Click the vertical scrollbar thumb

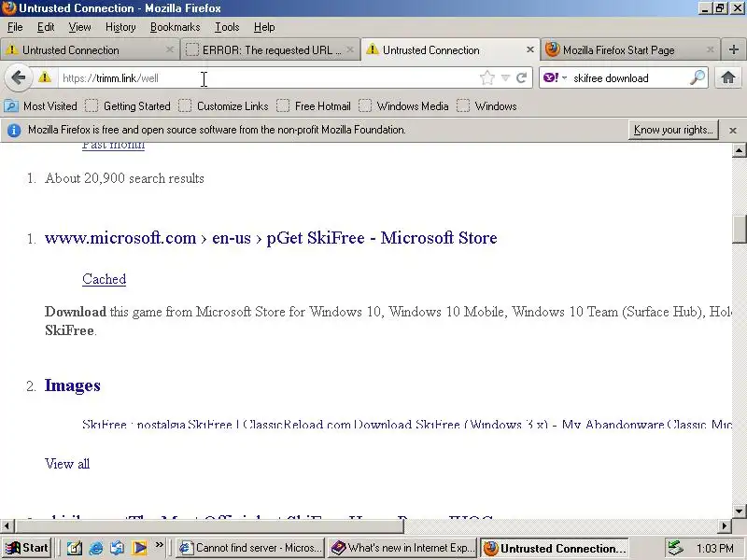click(x=739, y=229)
